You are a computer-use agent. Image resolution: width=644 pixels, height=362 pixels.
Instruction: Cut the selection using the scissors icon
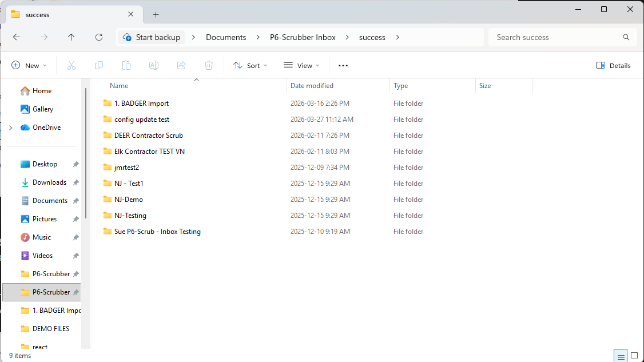pos(71,65)
